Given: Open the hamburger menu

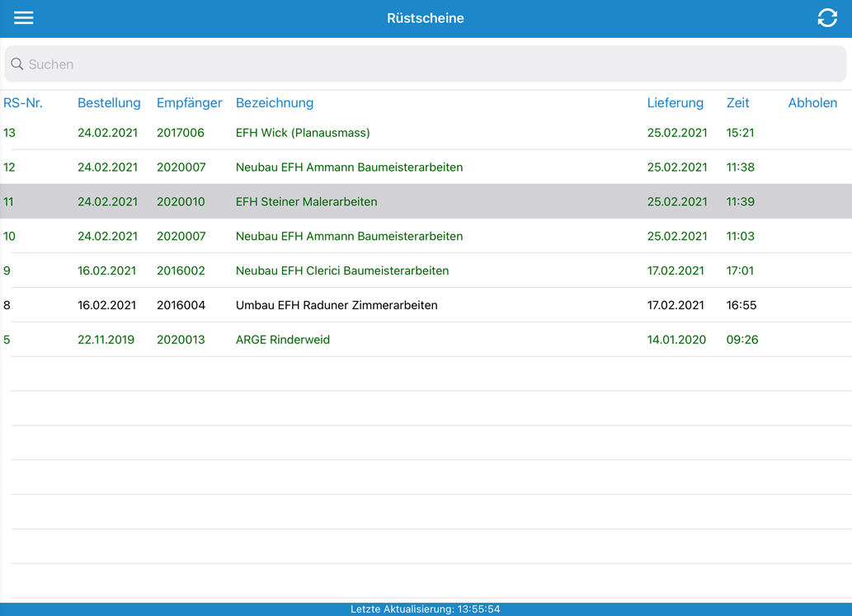Looking at the screenshot, I should [23, 18].
